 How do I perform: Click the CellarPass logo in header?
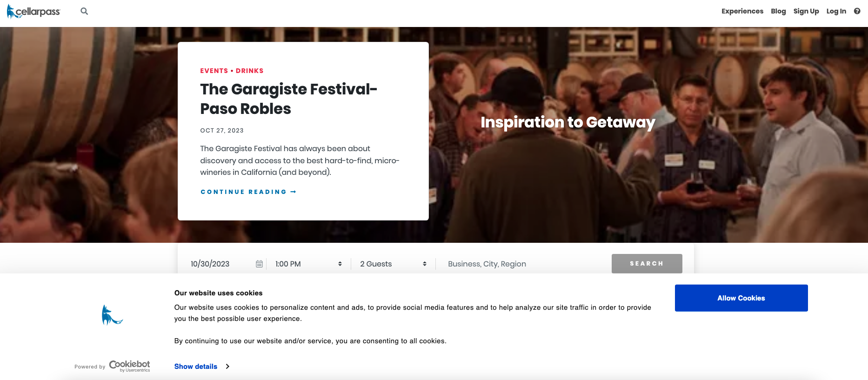tap(33, 11)
